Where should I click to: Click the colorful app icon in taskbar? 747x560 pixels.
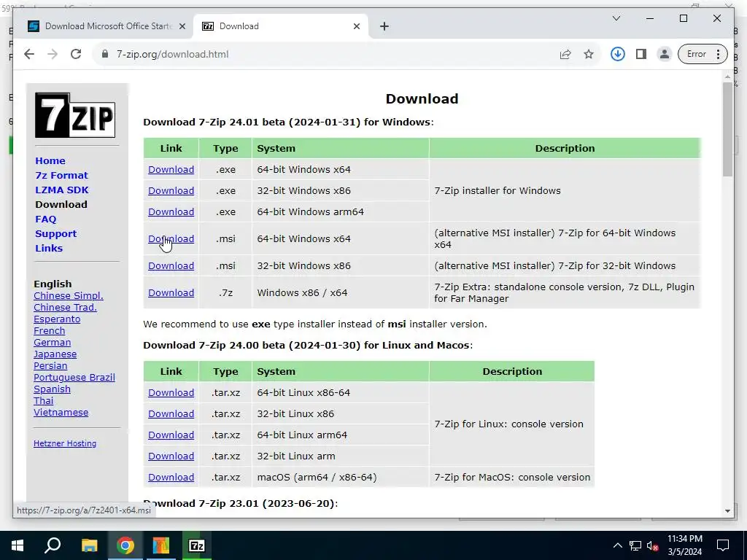pyautogui.click(x=161, y=545)
